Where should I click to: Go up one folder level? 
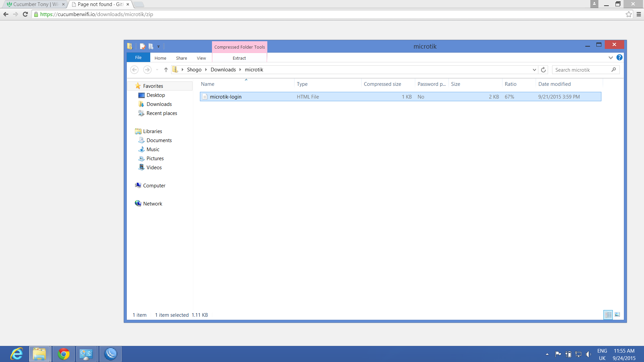coord(166,70)
